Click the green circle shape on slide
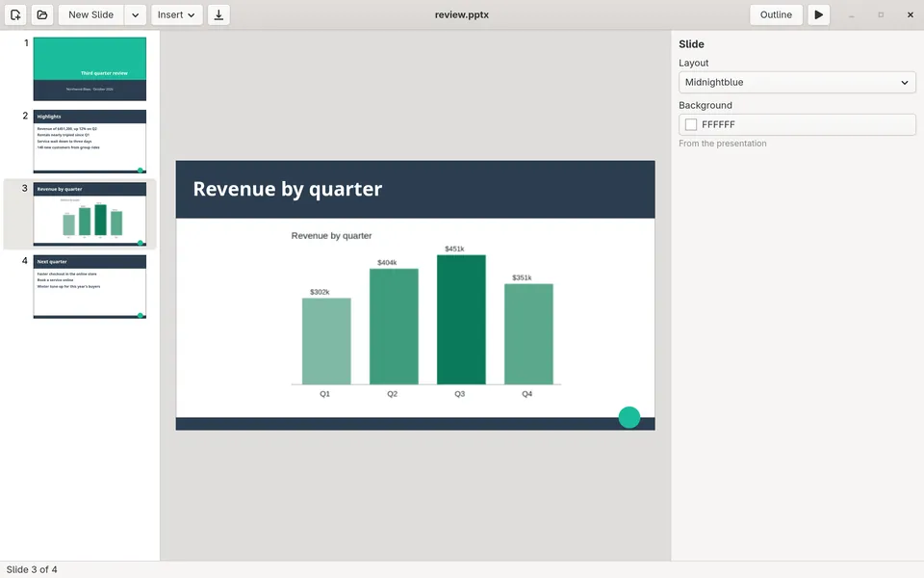This screenshot has height=578, width=924. pyautogui.click(x=629, y=417)
